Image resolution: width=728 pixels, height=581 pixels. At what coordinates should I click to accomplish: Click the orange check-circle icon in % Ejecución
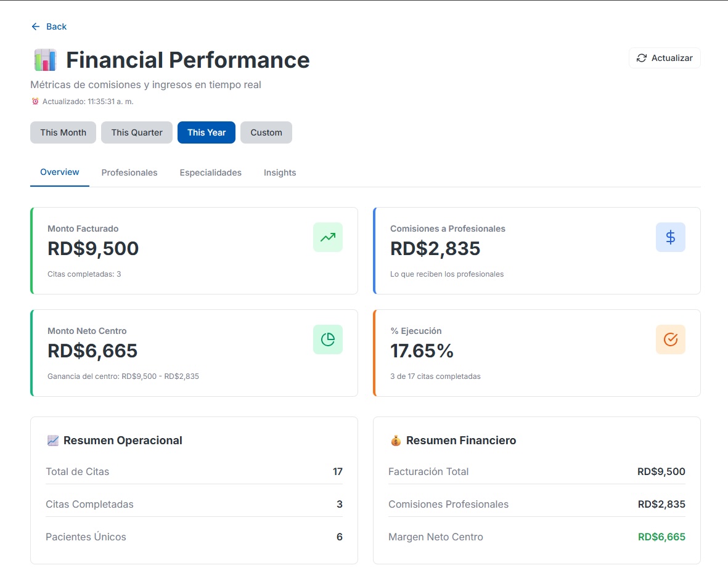click(x=671, y=339)
